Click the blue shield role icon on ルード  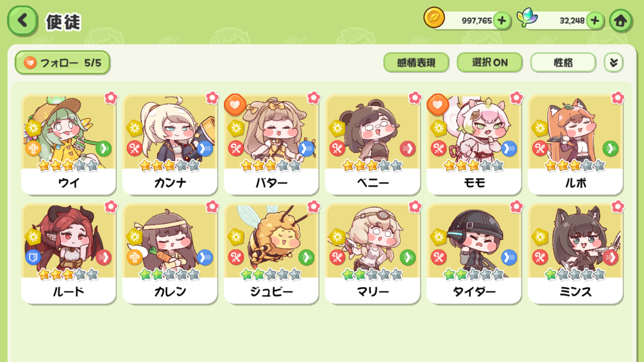click(33, 257)
